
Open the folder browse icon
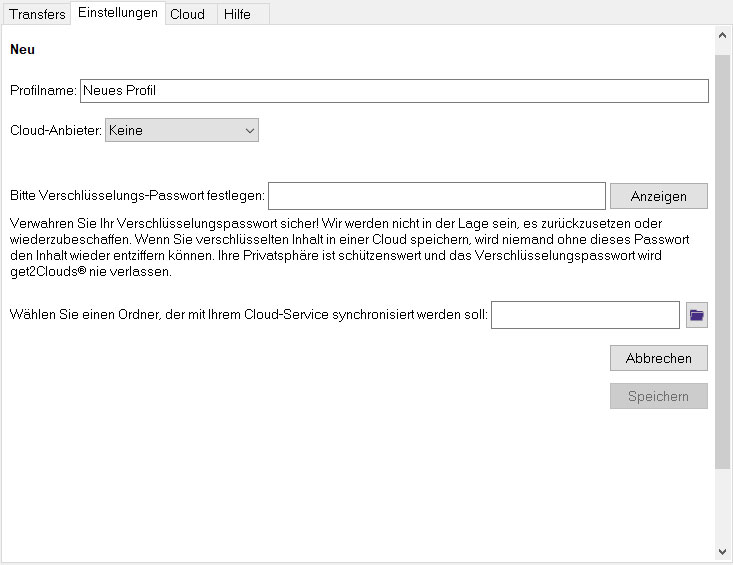[697, 315]
